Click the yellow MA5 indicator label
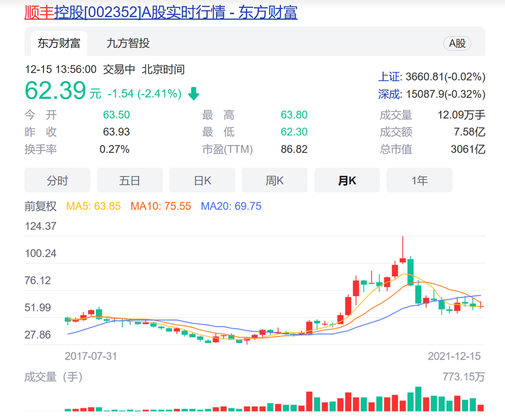 click(93, 206)
